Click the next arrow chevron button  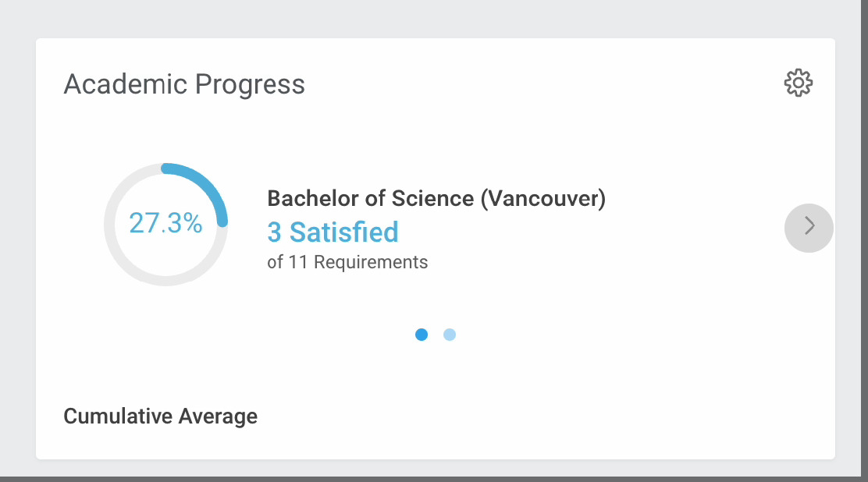click(x=809, y=227)
